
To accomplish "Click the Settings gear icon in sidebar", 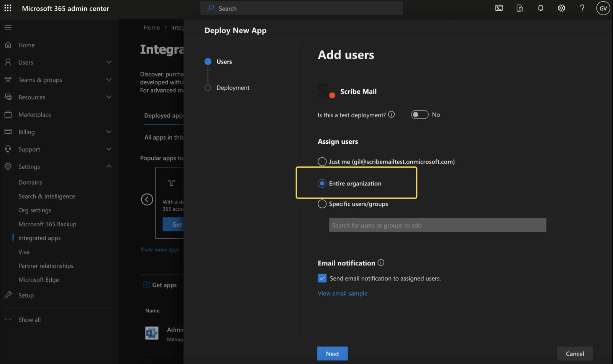I will pyautogui.click(x=8, y=166).
